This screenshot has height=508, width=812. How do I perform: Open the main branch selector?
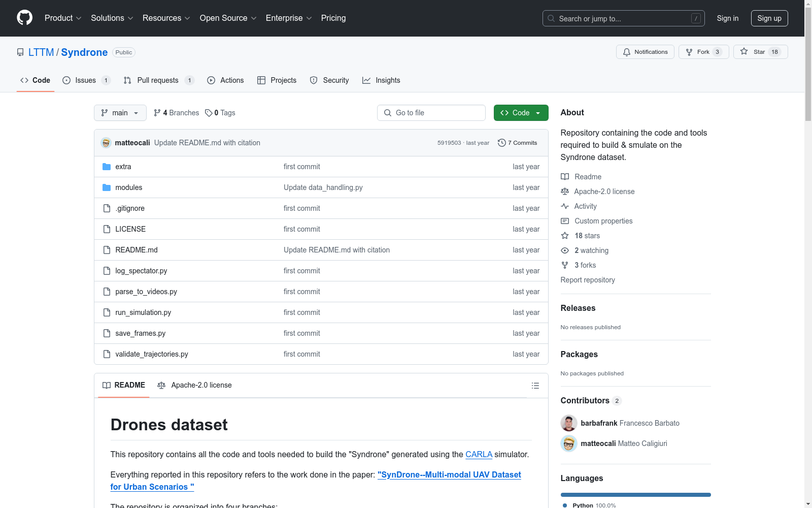tap(120, 113)
